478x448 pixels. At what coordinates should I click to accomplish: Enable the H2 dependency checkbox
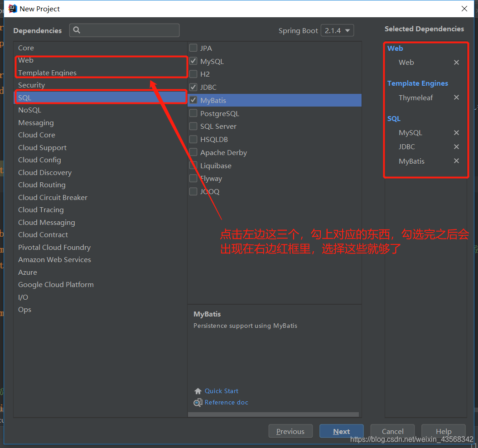coord(193,74)
